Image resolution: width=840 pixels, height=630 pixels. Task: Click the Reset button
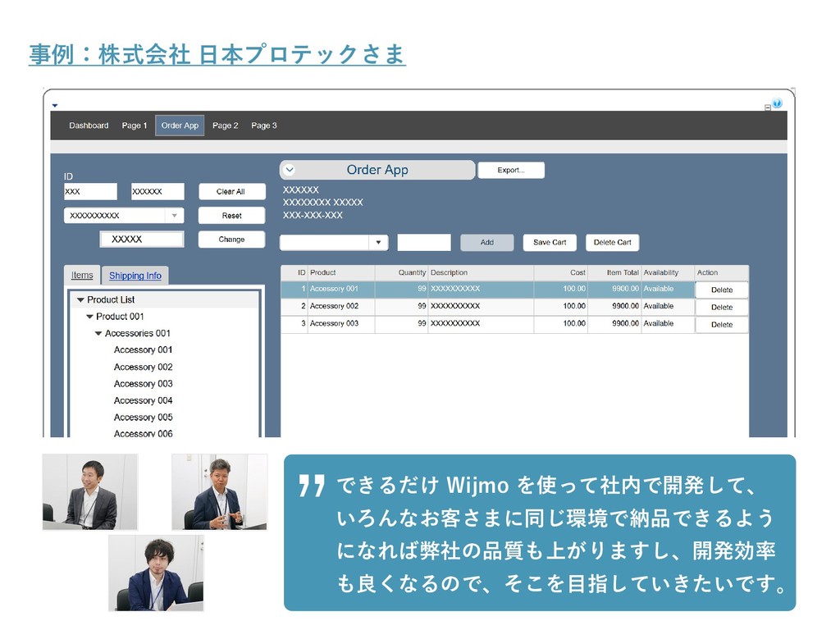231,216
